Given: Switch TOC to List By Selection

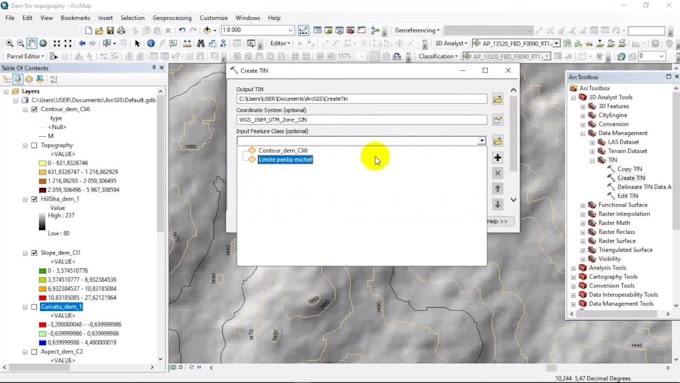Looking at the screenshot, I should tap(40, 79).
